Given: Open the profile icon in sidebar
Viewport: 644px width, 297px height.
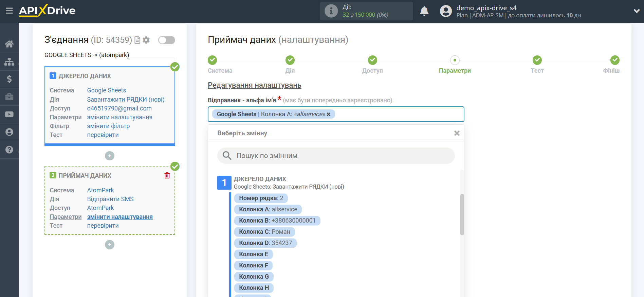Looking at the screenshot, I should tap(9, 132).
